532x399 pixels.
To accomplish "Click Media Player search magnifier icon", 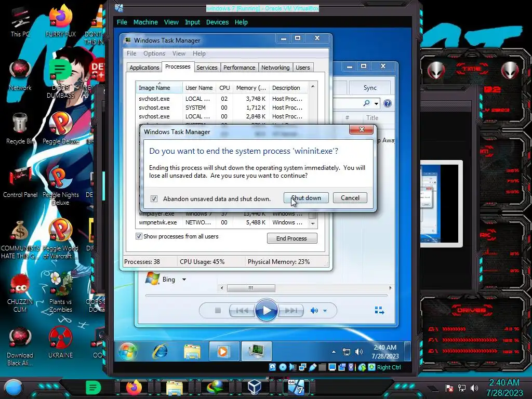I will [366, 103].
